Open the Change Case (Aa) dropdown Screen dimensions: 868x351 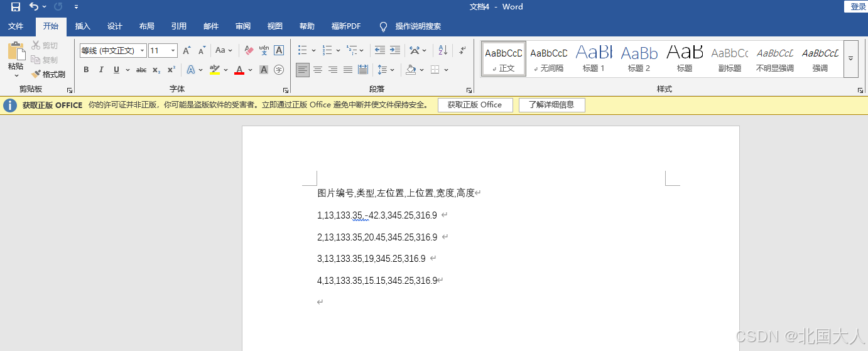tap(224, 50)
